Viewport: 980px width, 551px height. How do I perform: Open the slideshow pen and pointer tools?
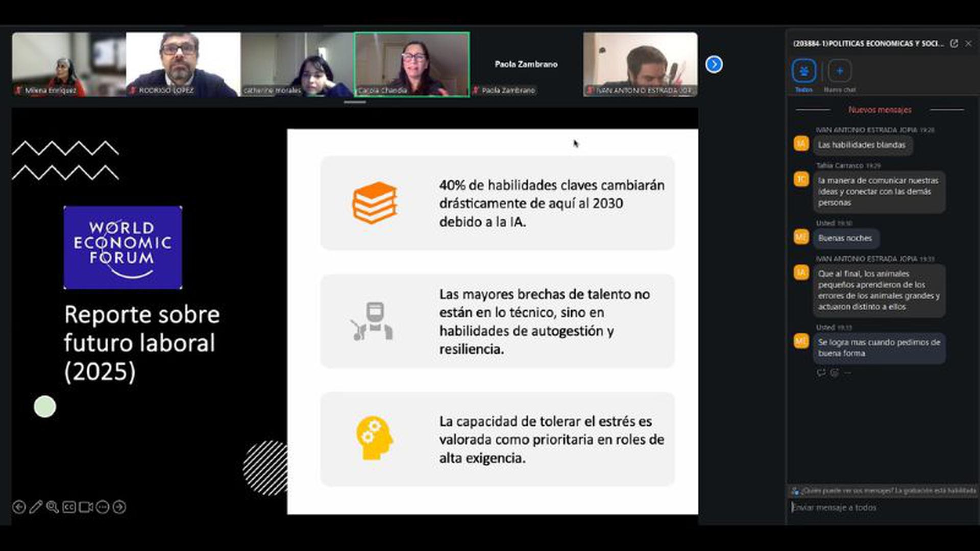[36, 507]
